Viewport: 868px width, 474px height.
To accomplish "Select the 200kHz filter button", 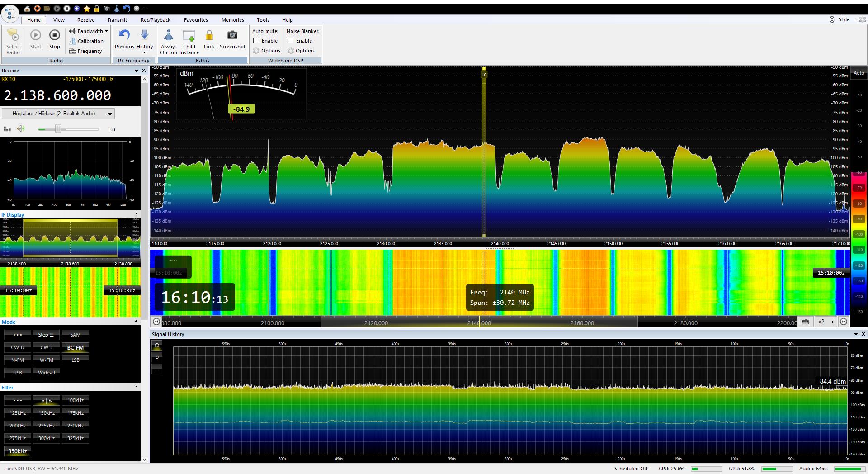I will coord(18,426).
